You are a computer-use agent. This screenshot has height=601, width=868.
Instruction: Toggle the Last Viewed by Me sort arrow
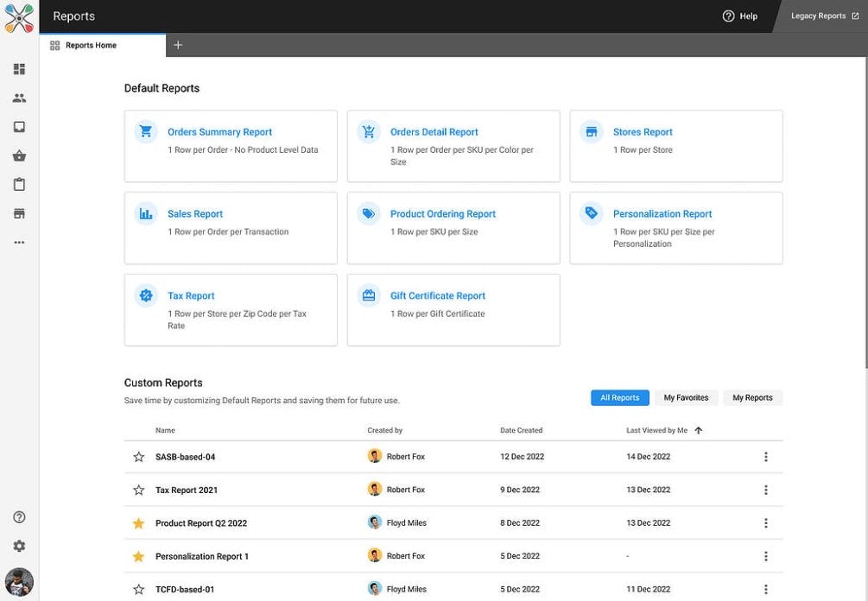(699, 429)
